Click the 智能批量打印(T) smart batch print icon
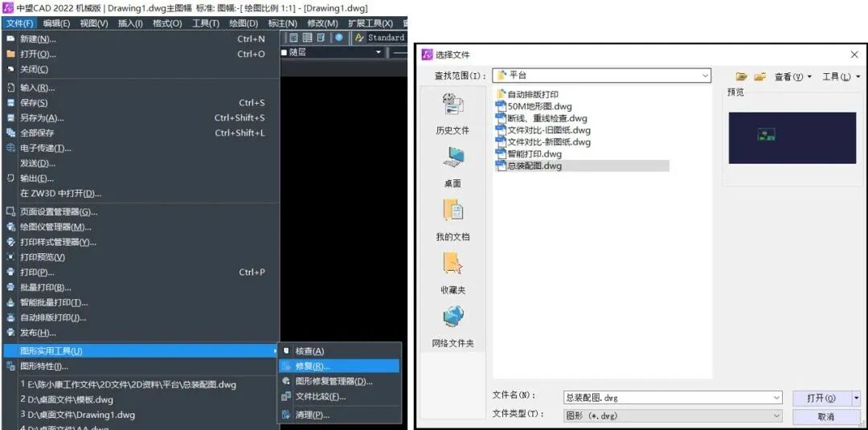Screen dimensions: 868x430 coord(10,303)
